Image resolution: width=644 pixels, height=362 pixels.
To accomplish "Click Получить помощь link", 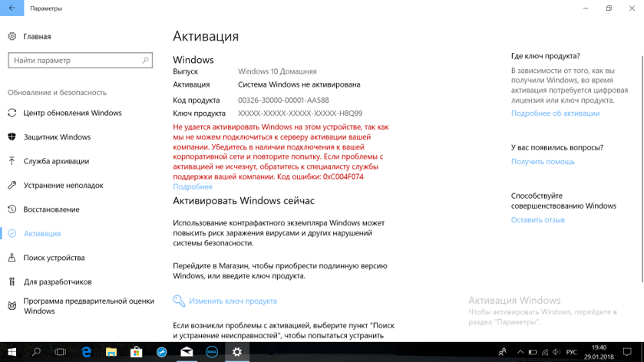I will 543,162.
